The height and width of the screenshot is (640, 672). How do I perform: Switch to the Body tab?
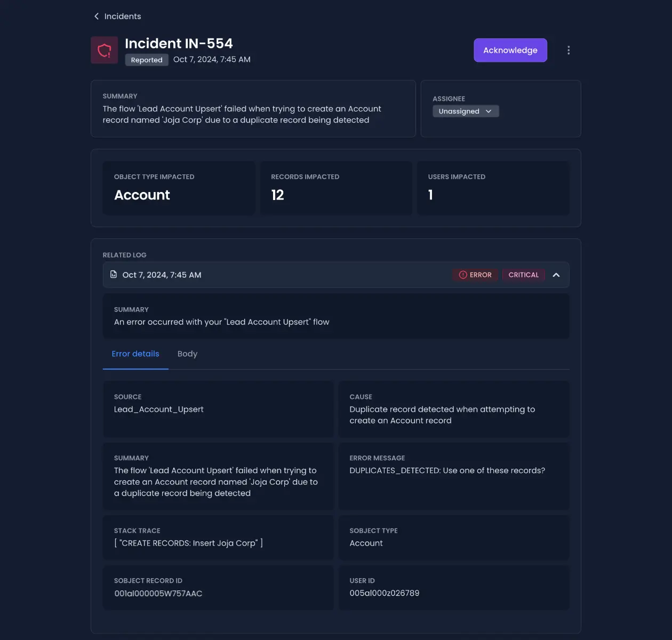[187, 354]
